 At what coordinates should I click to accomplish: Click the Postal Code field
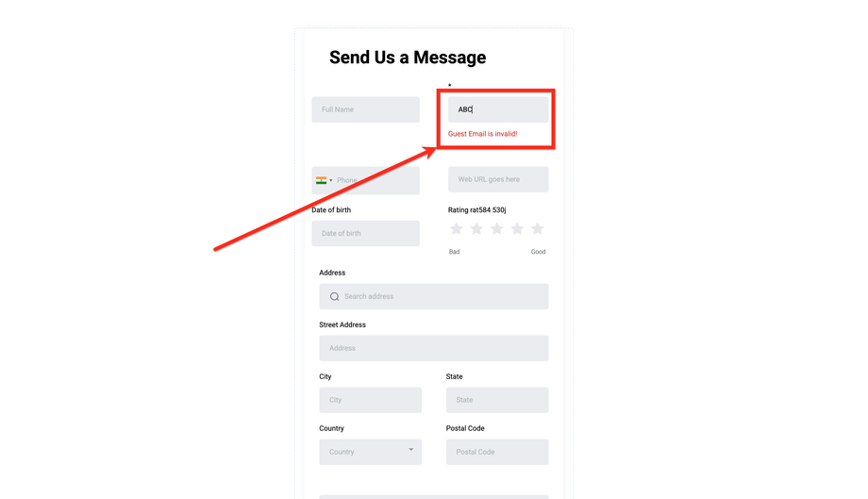click(x=497, y=452)
